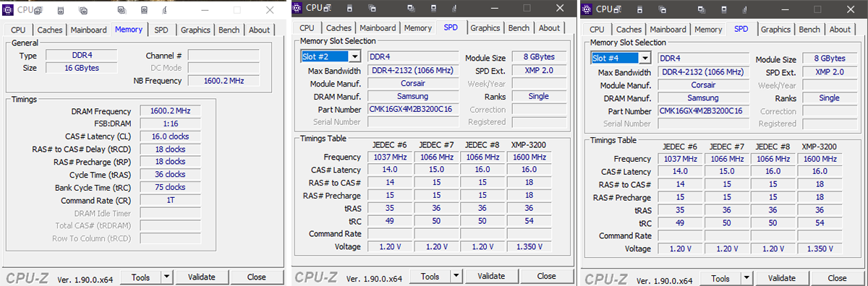
Task: Open the Graphics tab in the Slot #4 window
Action: click(775, 30)
